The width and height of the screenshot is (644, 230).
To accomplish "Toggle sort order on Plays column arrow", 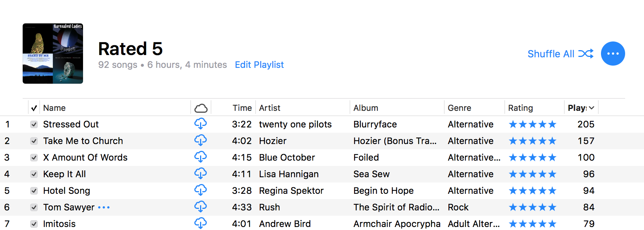I will pyautogui.click(x=592, y=108).
